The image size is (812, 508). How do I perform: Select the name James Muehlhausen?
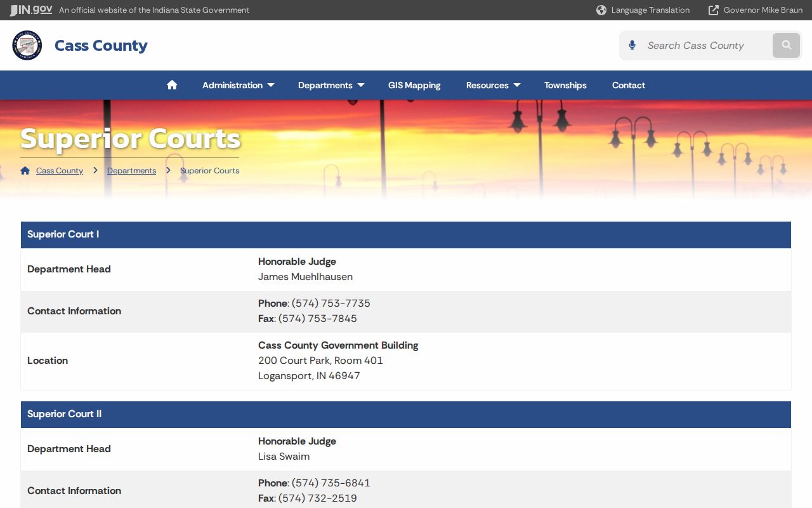(x=305, y=277)
